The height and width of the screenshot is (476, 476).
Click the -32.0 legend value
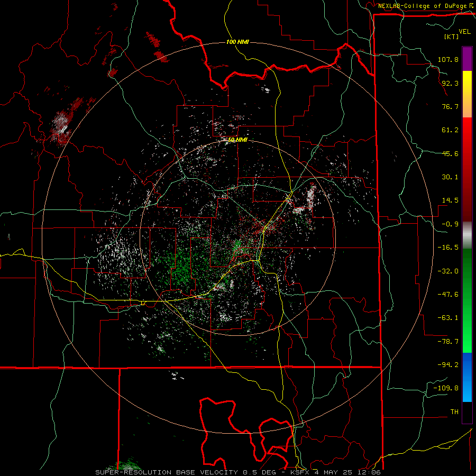tap(448, 271)
